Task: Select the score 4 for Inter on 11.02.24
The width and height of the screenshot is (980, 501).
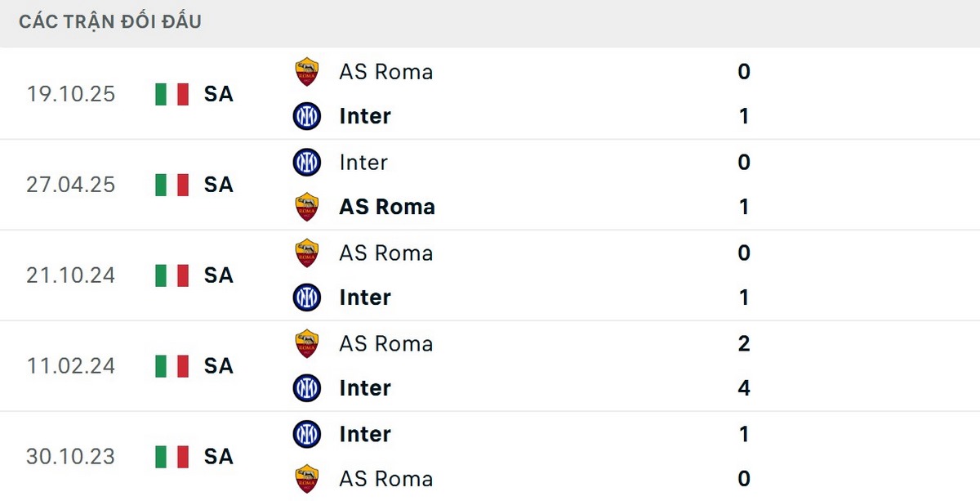Action: coord(743,388)
